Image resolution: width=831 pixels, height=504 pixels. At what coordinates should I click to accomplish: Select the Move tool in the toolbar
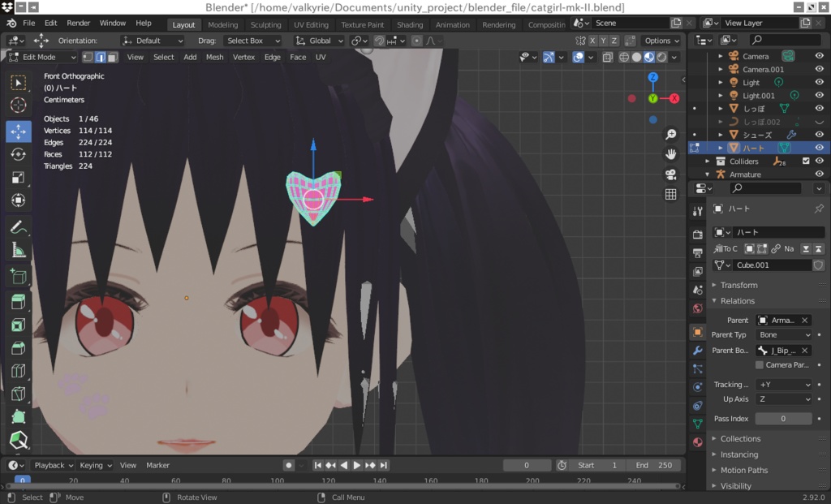click(x=18, y=130)
